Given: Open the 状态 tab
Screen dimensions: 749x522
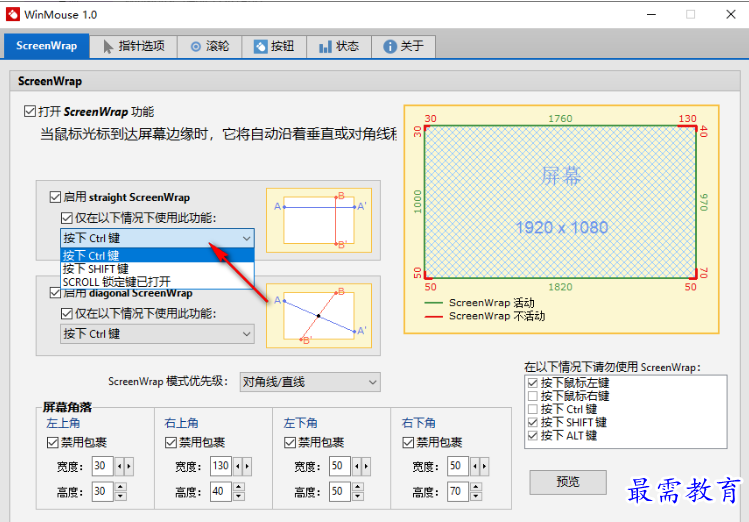Looking at the screenshot, I should point(339,47).
